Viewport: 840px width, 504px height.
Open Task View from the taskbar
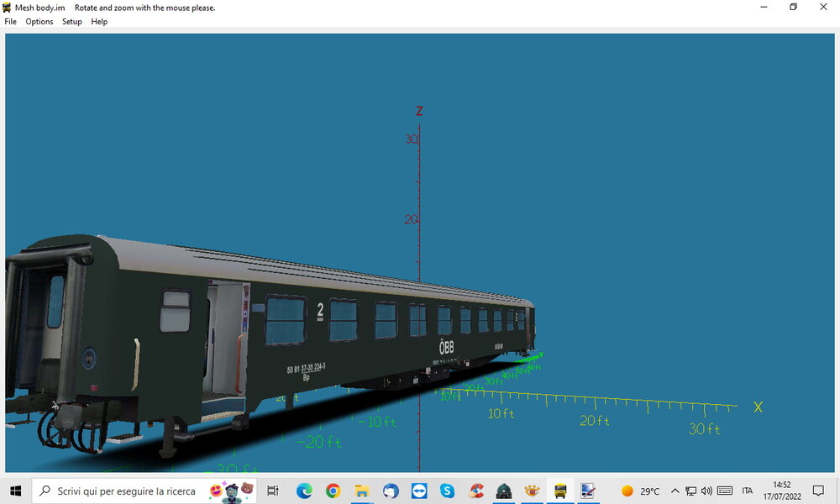tap(273, 491)
